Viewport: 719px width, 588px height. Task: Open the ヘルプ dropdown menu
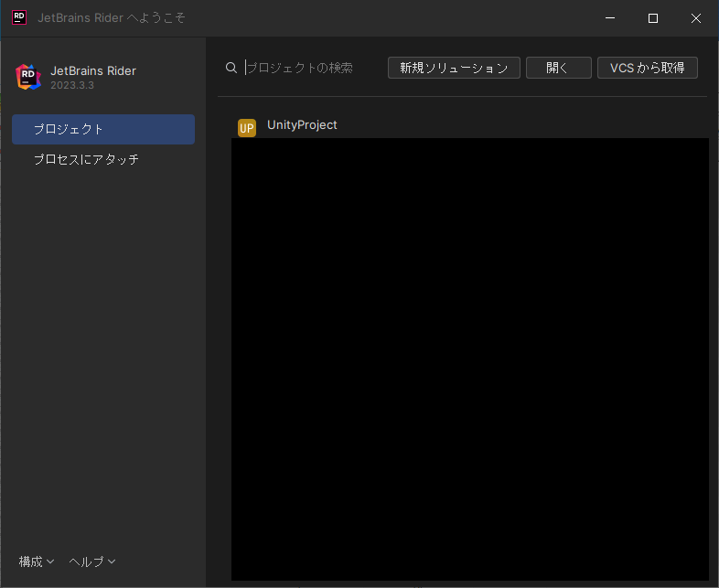coord(92,561)
